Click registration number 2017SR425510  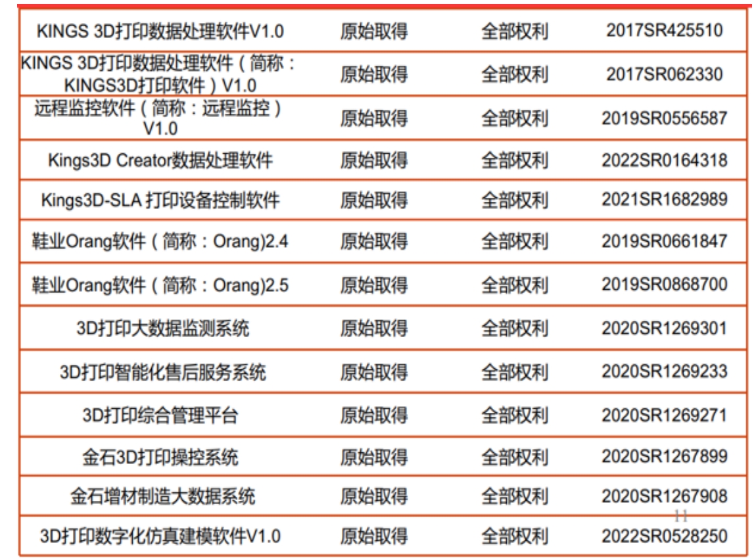(x=664, y=31)
